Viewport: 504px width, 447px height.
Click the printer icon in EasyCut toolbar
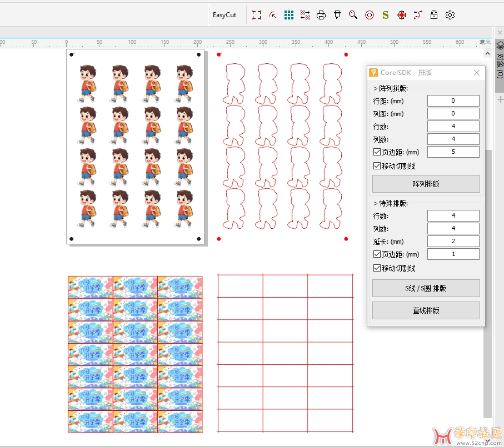pos(321,15)
